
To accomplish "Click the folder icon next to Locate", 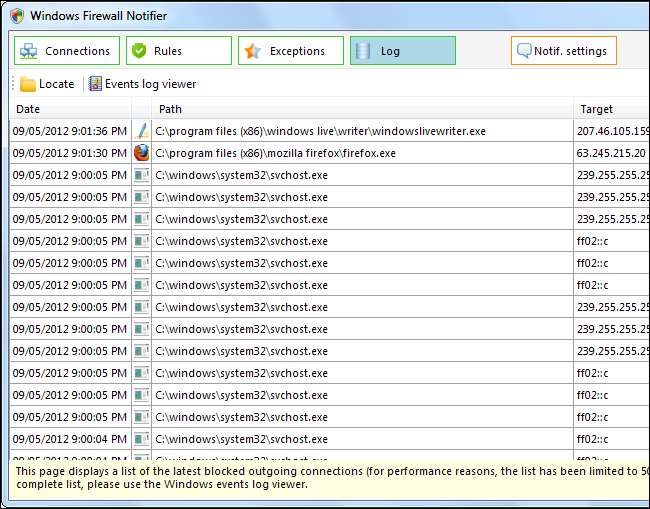I will coord(28,84).
